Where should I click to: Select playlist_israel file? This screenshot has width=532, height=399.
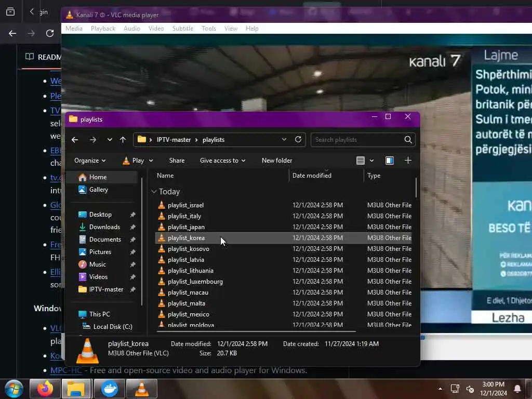[283, 205]
